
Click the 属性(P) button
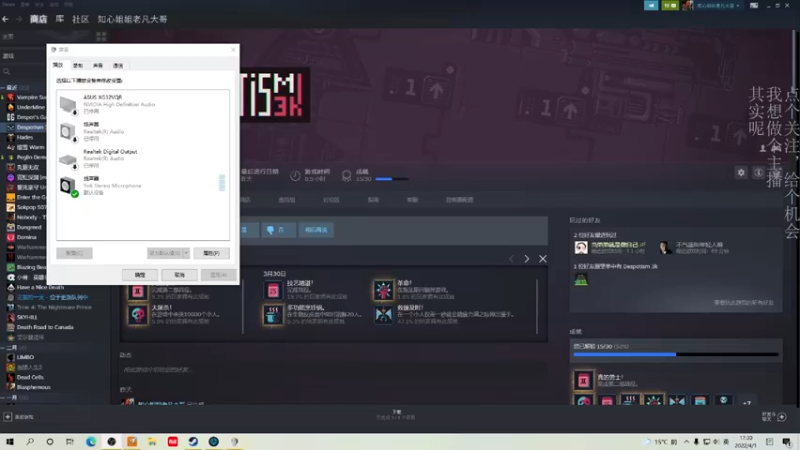tap(211, 253)
